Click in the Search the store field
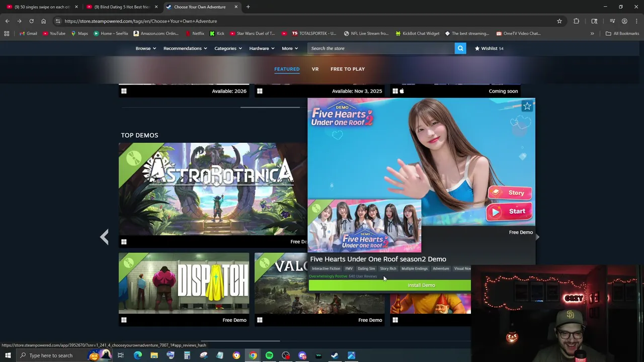644x362 pixels. point(381,48)
